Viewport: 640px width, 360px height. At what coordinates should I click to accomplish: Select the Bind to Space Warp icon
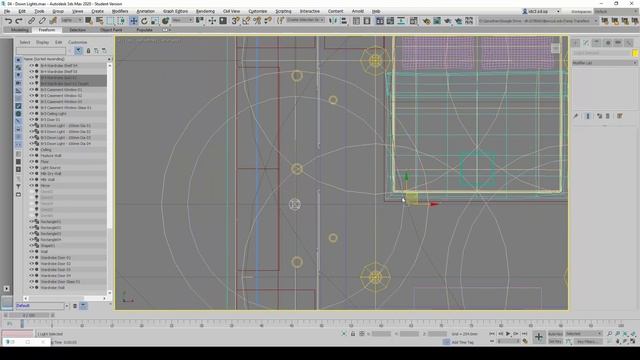tap(53, 20)
